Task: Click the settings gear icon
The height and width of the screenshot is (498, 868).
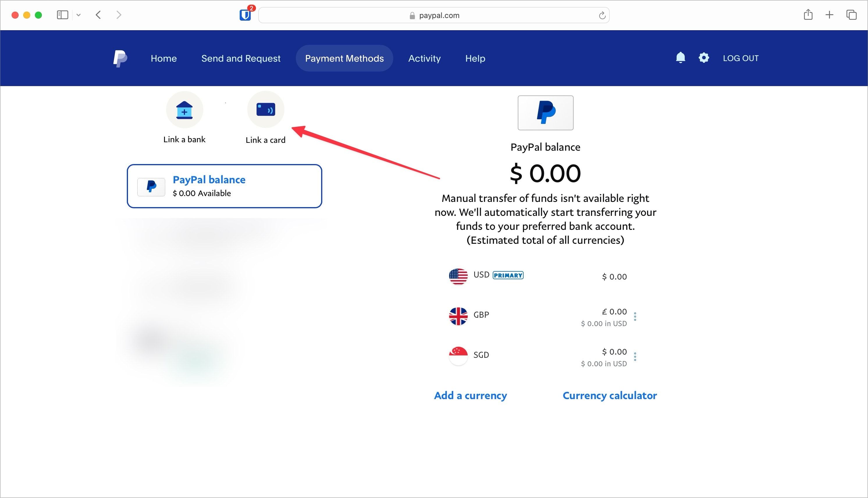Action: coord(704,58)
